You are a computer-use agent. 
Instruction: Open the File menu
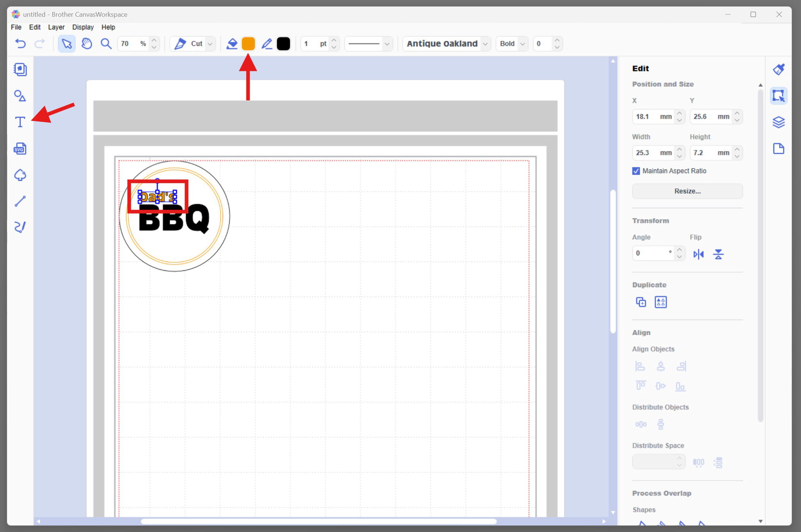point(16,27)
